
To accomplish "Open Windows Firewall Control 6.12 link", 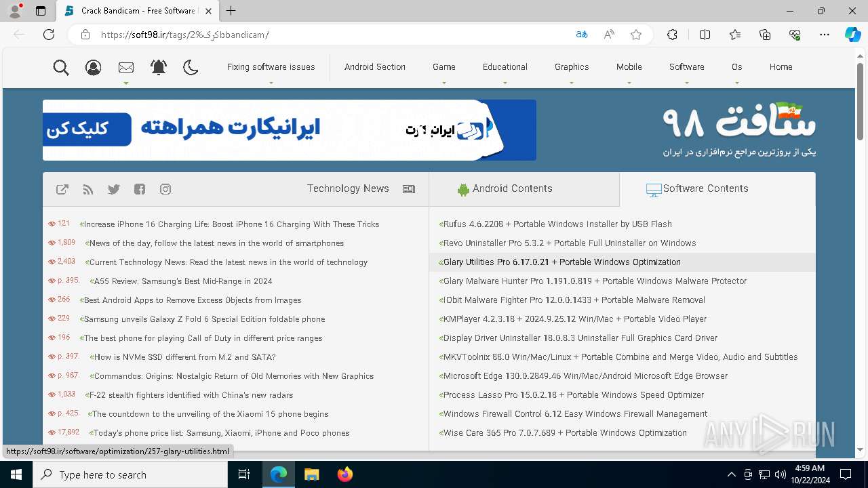I will (x=575, y=414).
